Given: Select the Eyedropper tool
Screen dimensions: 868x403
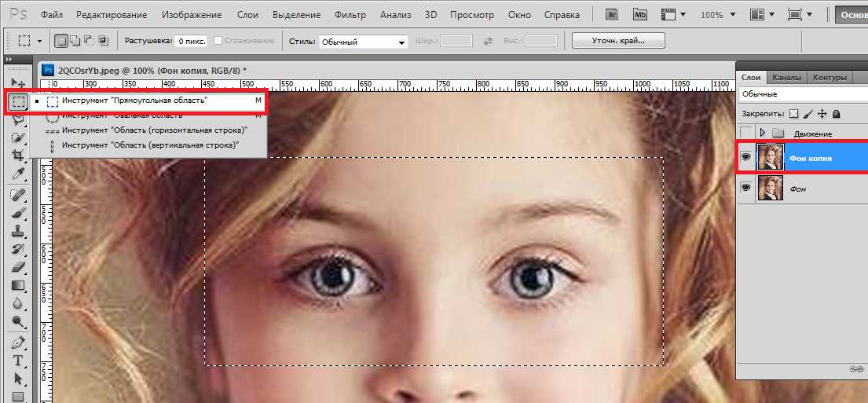Looking at the screenshot, I should 18,174.
